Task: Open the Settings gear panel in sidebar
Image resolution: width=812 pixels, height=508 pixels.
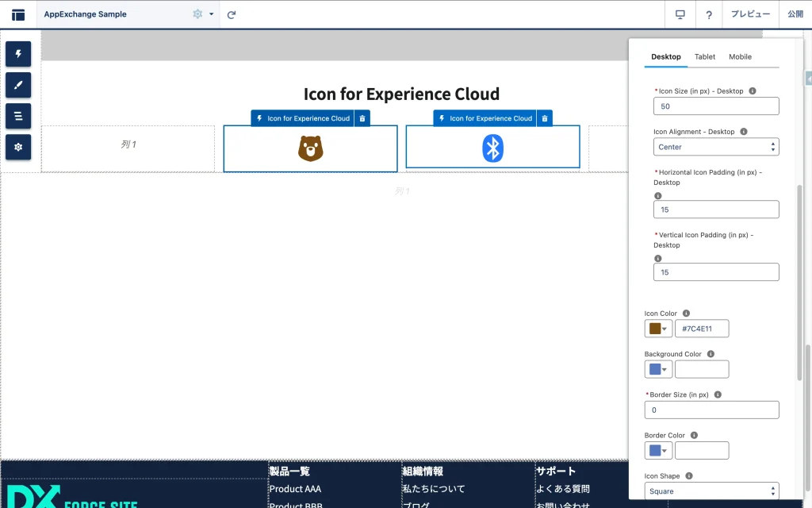Action: click(18, 147)
